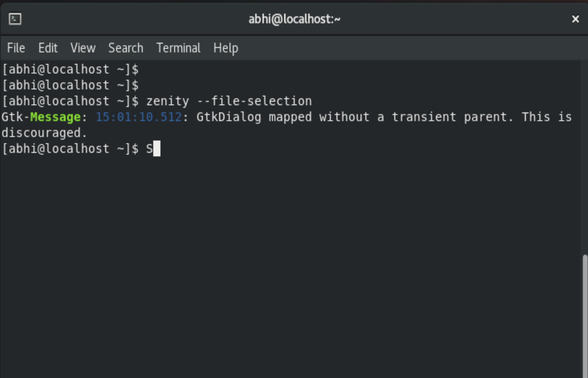Open the Terminal menu
Screen dimensions: 588x378
click(178, 48)
